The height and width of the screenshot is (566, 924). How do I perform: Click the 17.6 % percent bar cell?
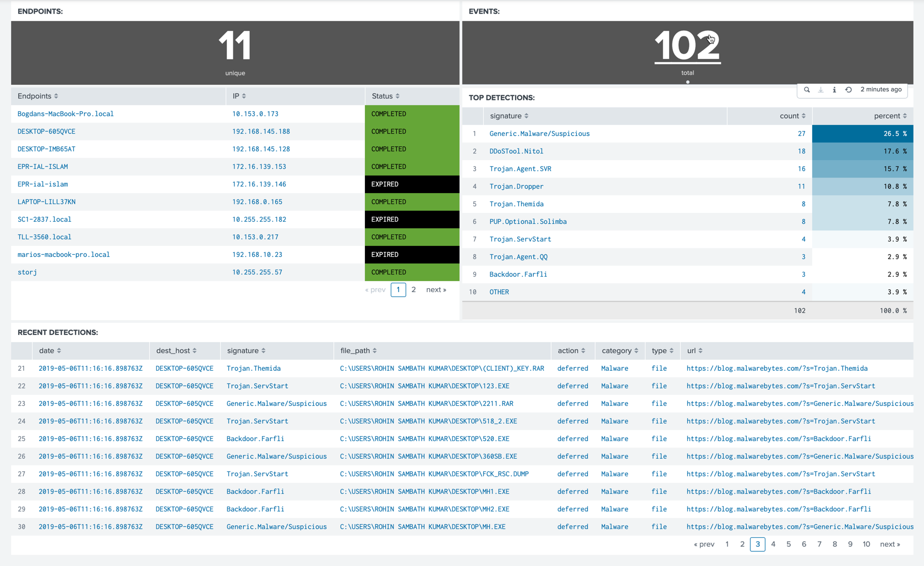click(862, 151)
